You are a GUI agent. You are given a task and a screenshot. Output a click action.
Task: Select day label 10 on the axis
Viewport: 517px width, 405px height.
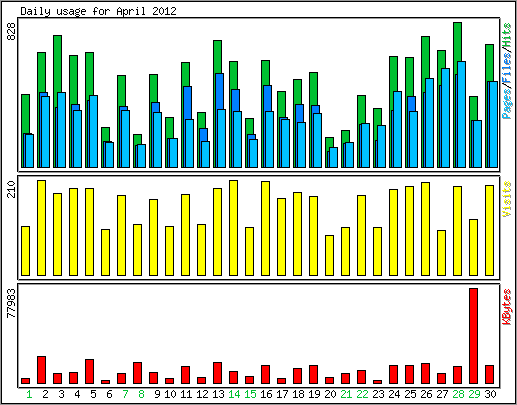170,395
